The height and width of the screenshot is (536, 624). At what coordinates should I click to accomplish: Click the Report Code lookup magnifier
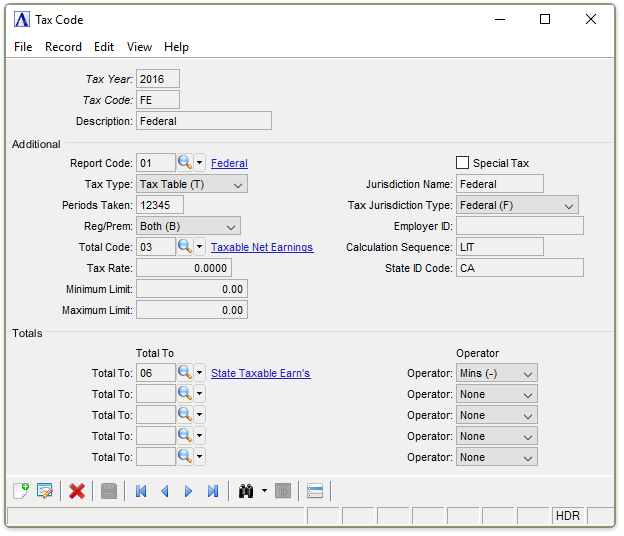click(185, 163)
